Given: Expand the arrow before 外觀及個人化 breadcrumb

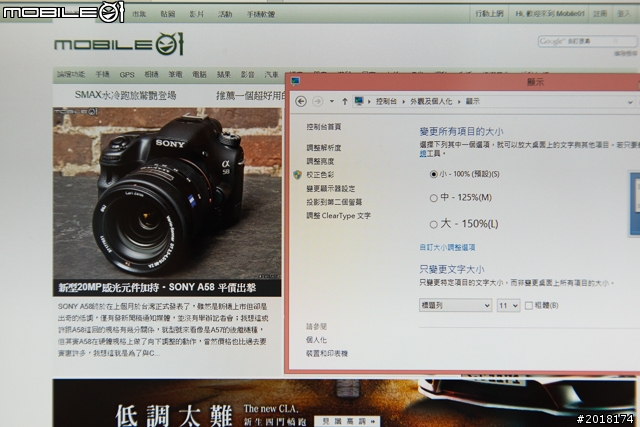Looking at the screenshot, I should 404,102.
